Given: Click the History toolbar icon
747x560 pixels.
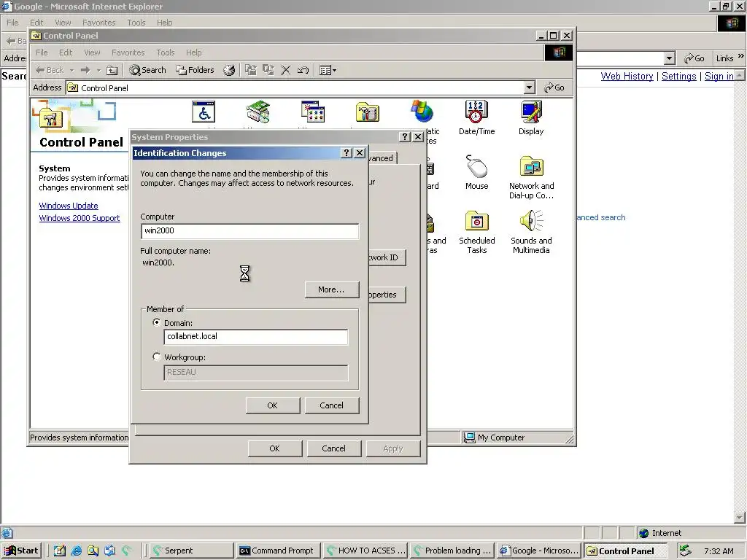Looking at the screenshot, I should pyautogui.click(x=229, y=70).
